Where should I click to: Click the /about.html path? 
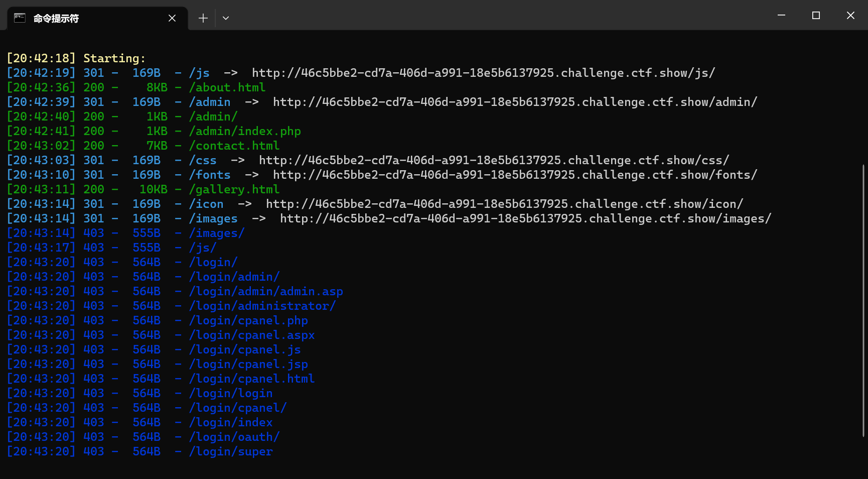tap(227, 87)
